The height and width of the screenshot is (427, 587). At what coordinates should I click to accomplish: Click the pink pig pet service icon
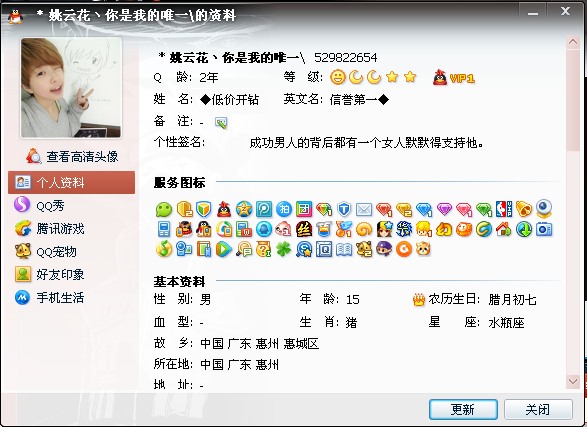point(284,229)
